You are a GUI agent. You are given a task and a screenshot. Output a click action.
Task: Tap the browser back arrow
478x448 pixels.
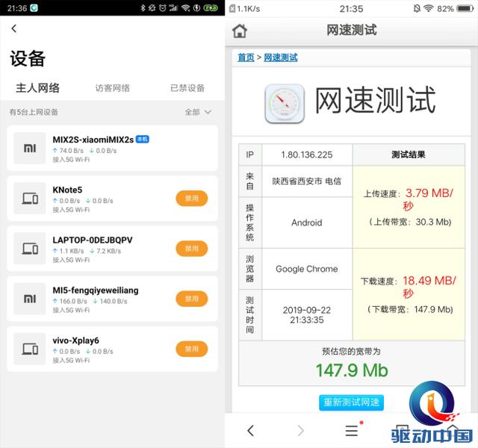pyautogui.click(x=251, y=431)
